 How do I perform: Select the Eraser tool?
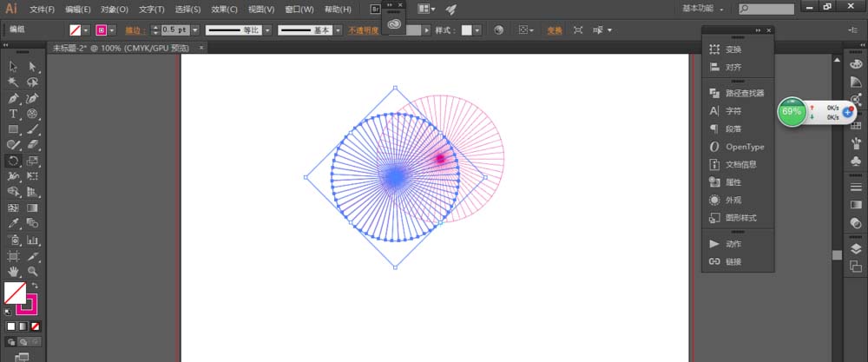[x=33, y=145]
